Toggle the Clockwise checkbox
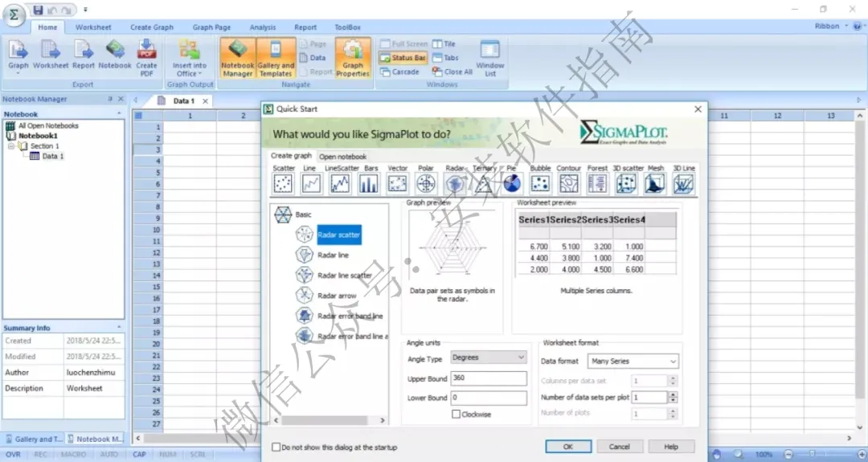868x462 pixels. point(457,414)
